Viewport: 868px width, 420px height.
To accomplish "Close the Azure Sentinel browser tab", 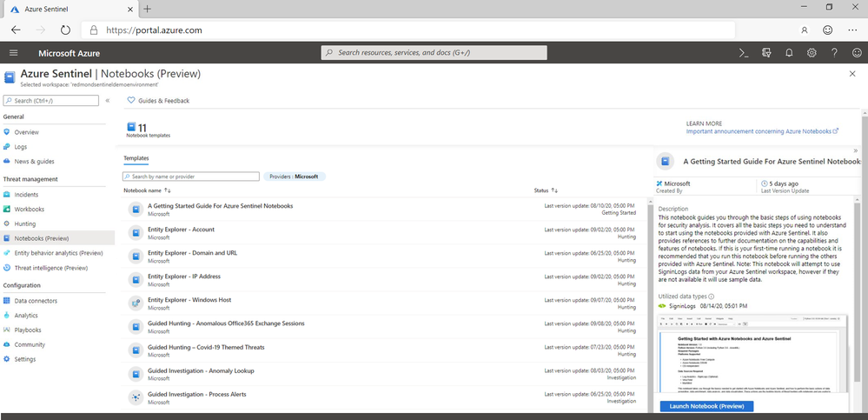I will click(129, 9).
